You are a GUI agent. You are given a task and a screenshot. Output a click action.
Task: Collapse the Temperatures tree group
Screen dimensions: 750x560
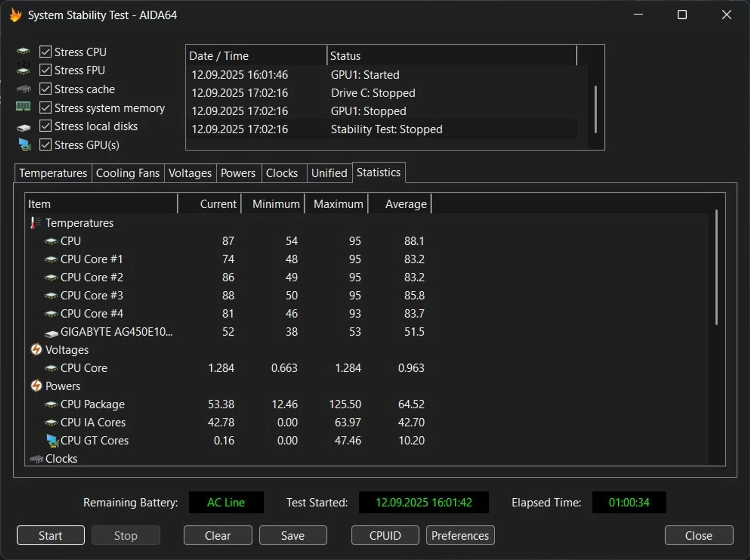(79, 223)
